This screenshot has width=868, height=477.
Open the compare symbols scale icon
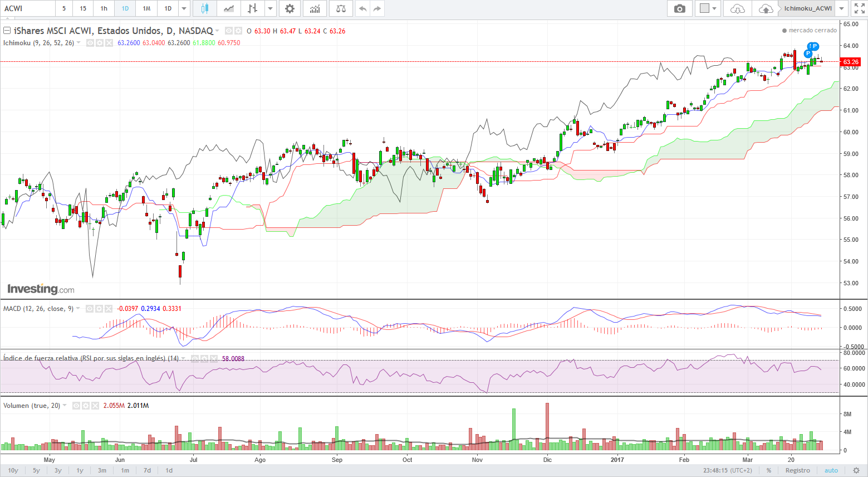pyautogui.click(x=341, y=8)
